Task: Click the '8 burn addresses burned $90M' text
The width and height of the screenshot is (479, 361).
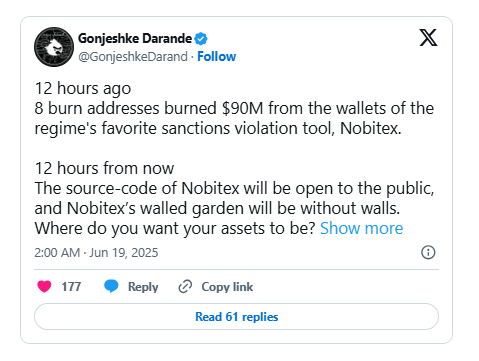Action: pyautogui.click(x=149, y=108)
